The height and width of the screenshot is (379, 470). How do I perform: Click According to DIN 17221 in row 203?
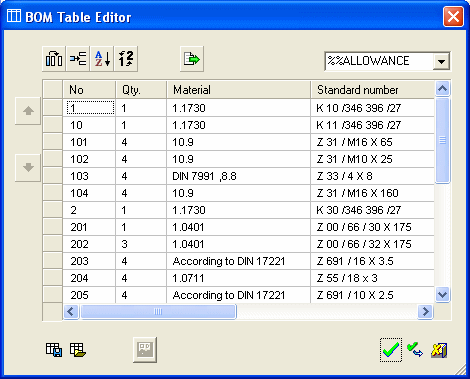click(238, 261)
